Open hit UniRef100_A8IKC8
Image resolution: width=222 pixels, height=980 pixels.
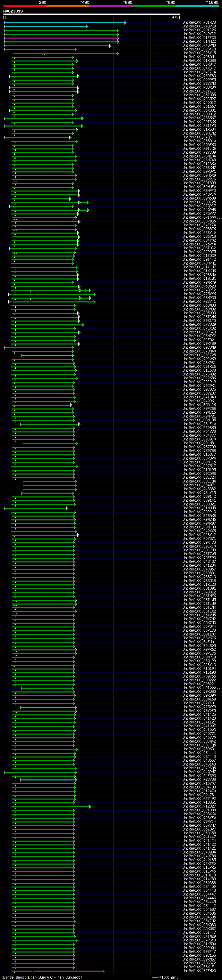click(199, 23)
